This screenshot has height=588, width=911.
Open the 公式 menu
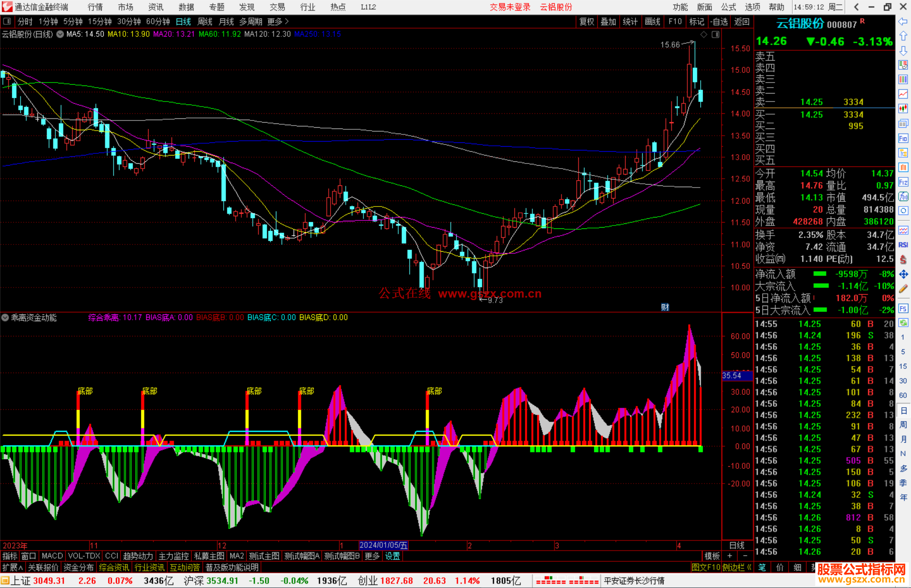[x=728, y=7]
